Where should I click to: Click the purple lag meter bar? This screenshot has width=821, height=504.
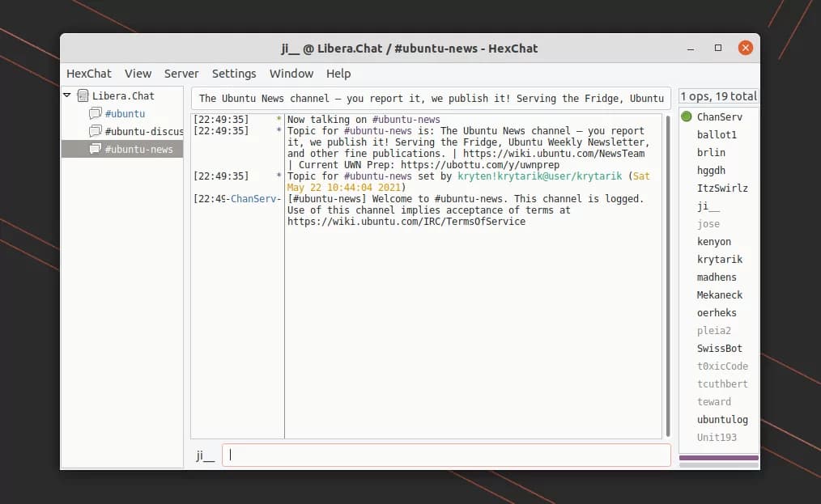[x=719, y=458]
